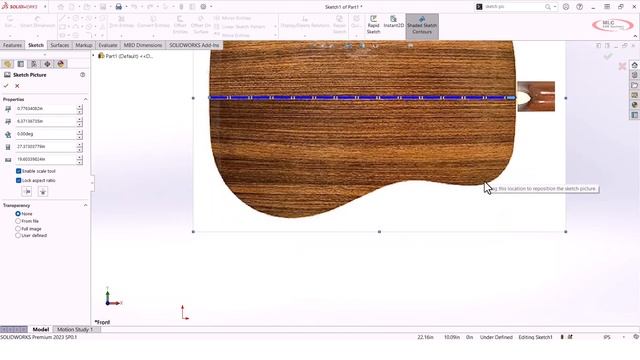The width and height of the screenshot is (640, 360).
Task: Click the user account smiley icon
Action: click(566, 7)
